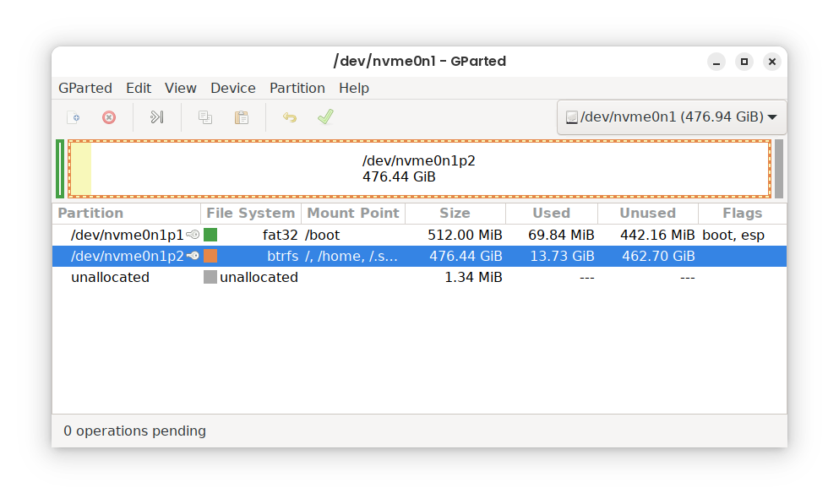Apply all operations with green checkmark

[325, 117]
